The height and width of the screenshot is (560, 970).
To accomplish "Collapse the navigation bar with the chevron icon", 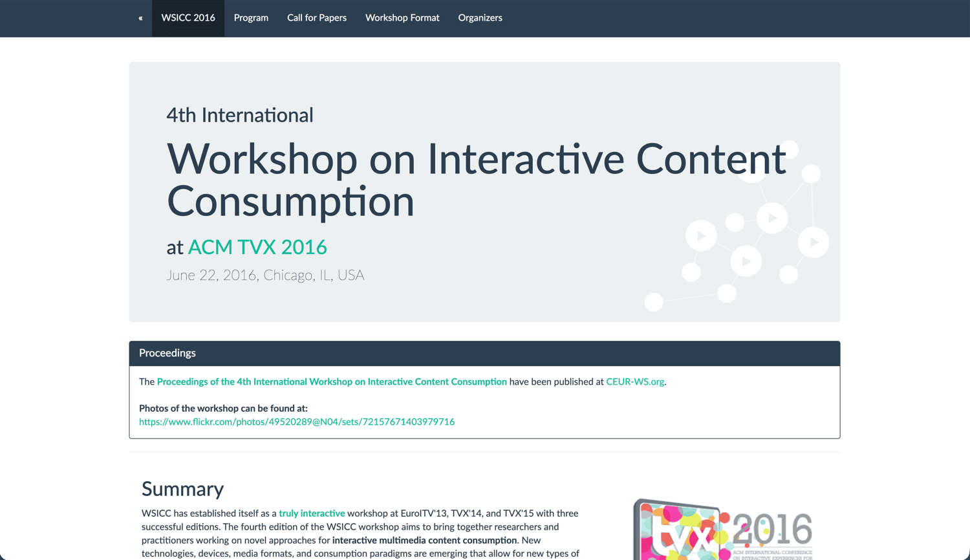I will tap(140, 18).
